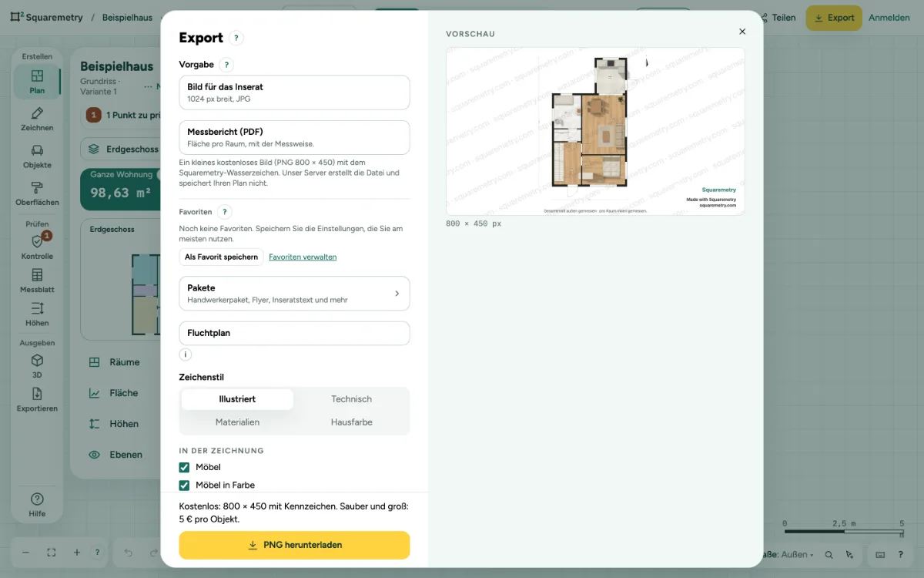Choose Messbericht (PDF) preset
This screenshot has width=924, height=578.
294,137
